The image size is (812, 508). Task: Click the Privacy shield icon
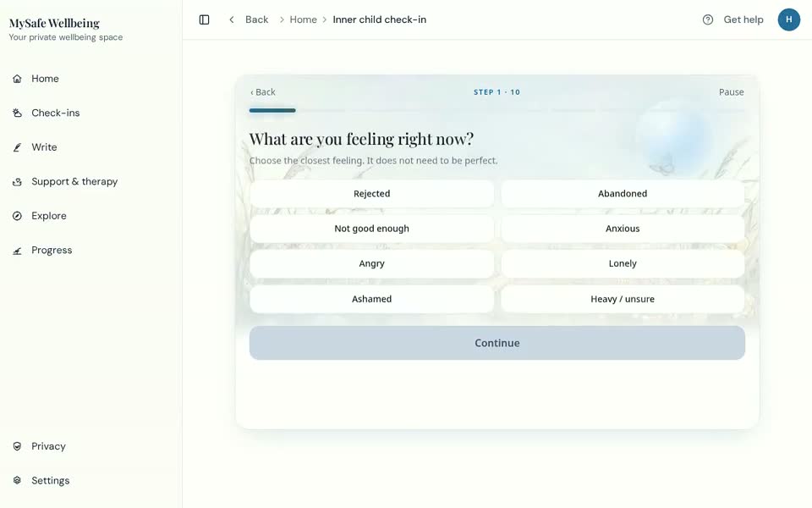tap(17, 446)
